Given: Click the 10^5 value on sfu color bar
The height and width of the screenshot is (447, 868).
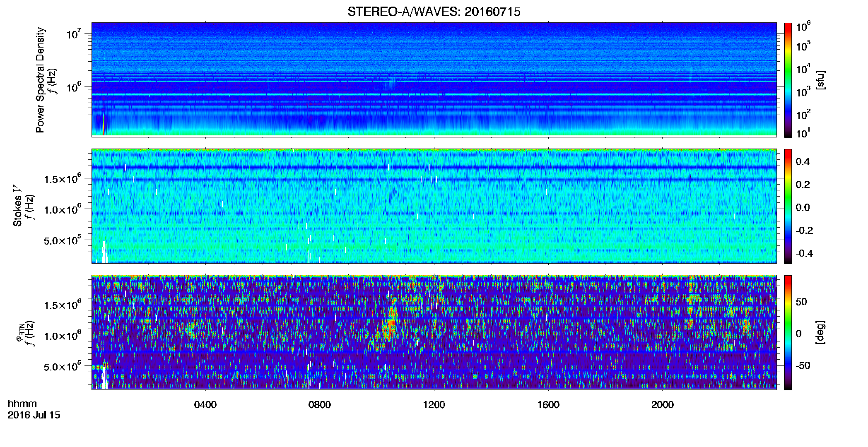Looking at the screenshot, I should click(x=803, y=46).
